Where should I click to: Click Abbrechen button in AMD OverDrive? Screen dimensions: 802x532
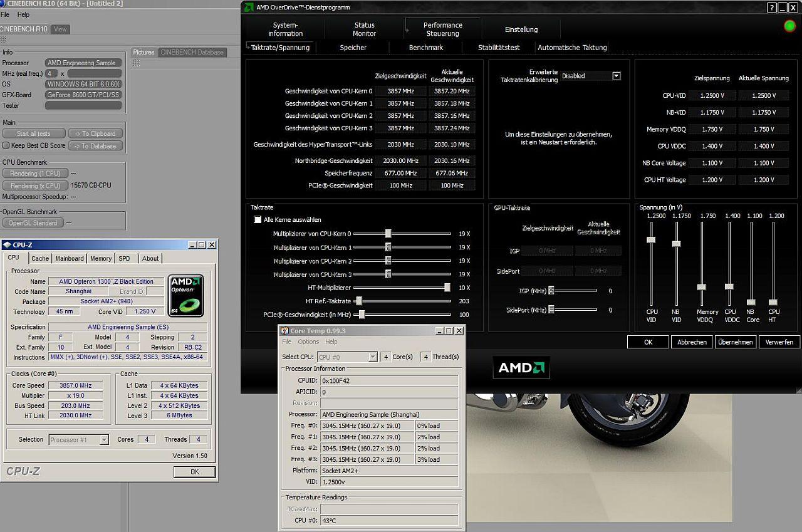point(692,342)
